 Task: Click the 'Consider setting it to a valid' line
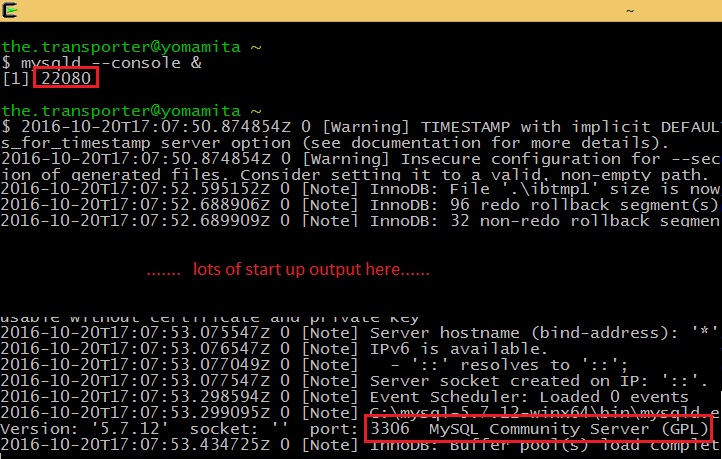click(355, 174)
